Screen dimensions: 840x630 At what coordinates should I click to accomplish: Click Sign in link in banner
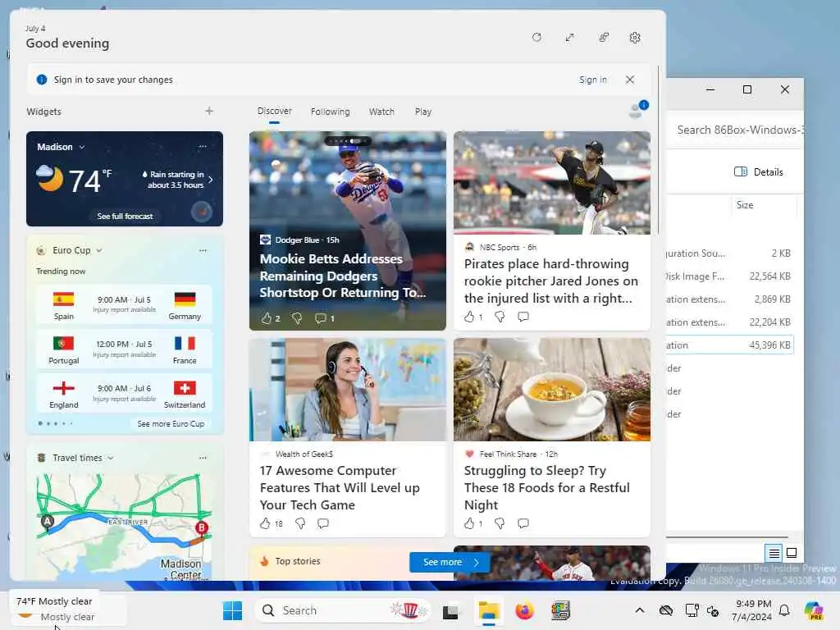(592, 80)
